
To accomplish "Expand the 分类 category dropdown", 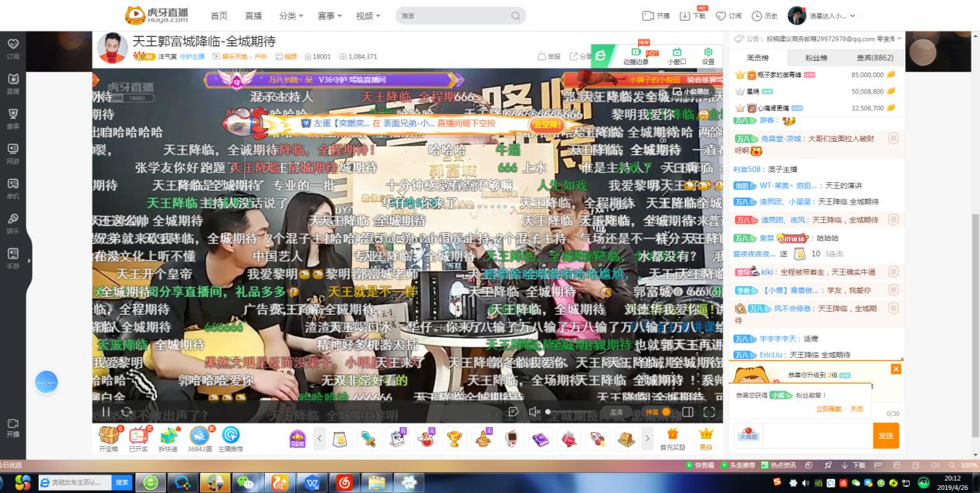I will pos(291,16).
